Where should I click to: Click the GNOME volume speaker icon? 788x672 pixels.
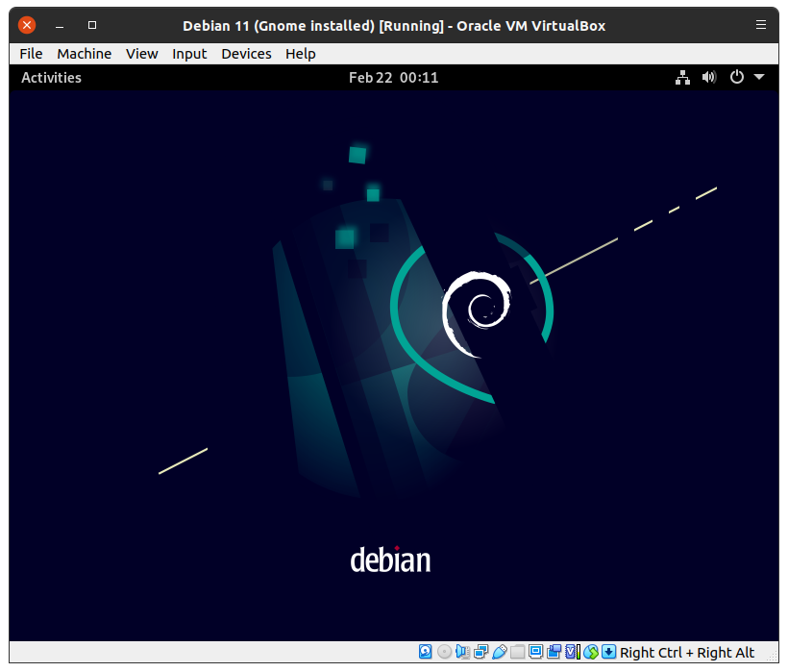coord(709,78)
